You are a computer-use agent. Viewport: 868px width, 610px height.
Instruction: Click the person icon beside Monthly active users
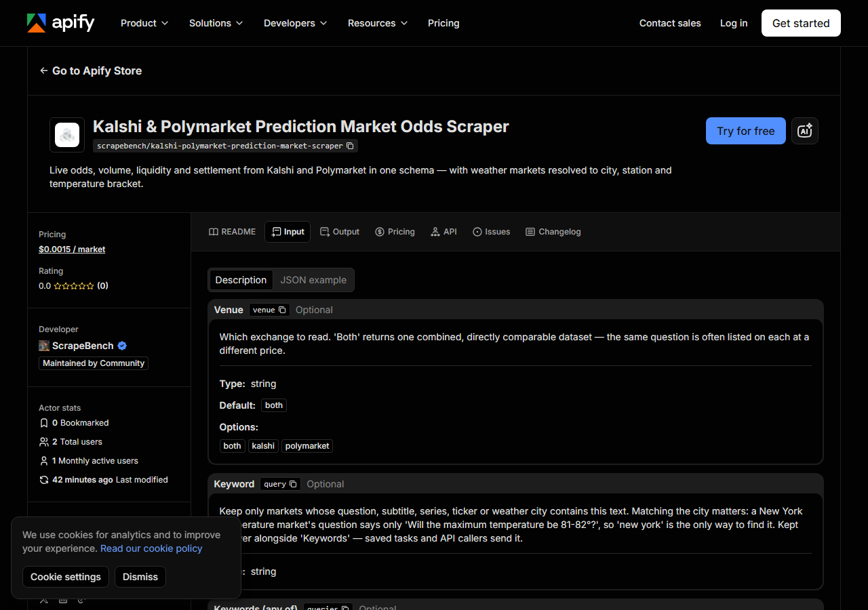pos(44,461)
